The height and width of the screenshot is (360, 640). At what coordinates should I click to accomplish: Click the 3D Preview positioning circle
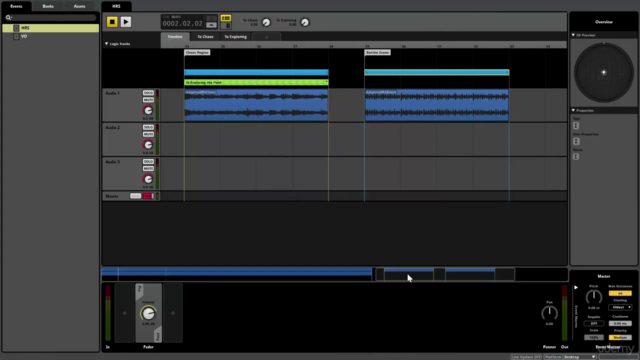[x=604, y=73]
